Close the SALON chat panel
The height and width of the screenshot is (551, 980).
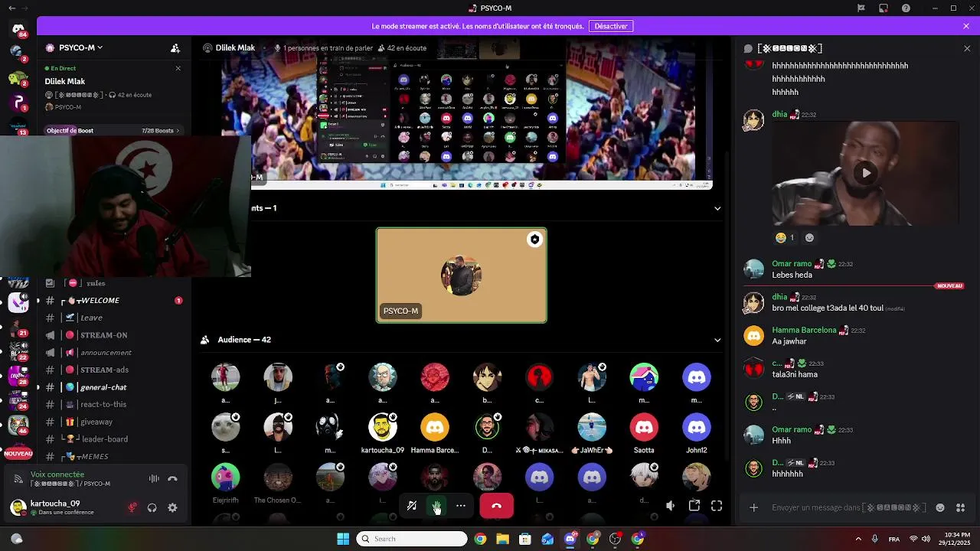pos(966,48)
